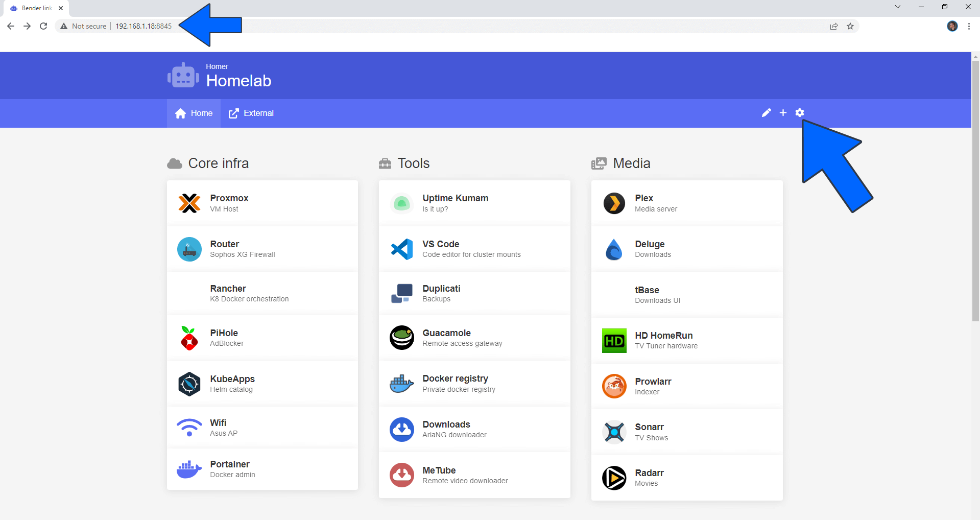
Task: Click the PiHole raspberry icon
Action: click(x=189, y=338)
